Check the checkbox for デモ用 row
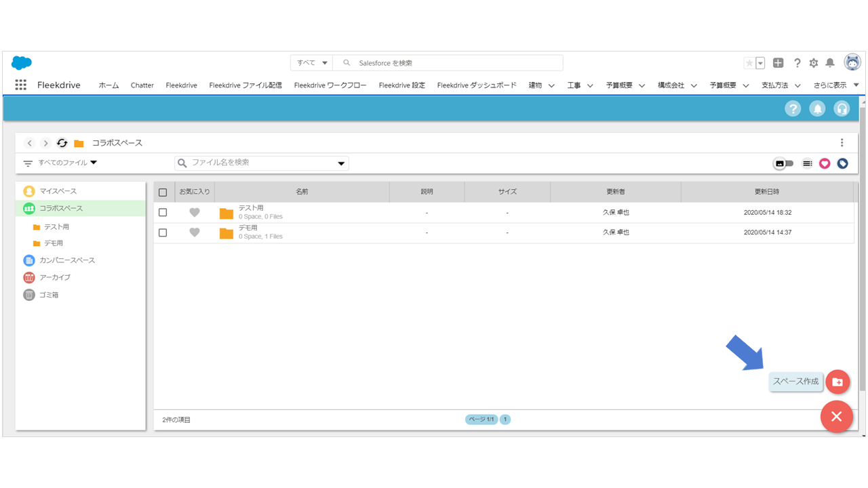 (163, 232)
